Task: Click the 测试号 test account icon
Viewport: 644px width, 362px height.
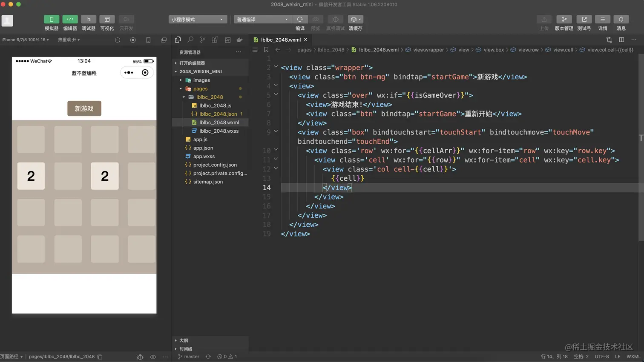Action: (x=584, y=19)
